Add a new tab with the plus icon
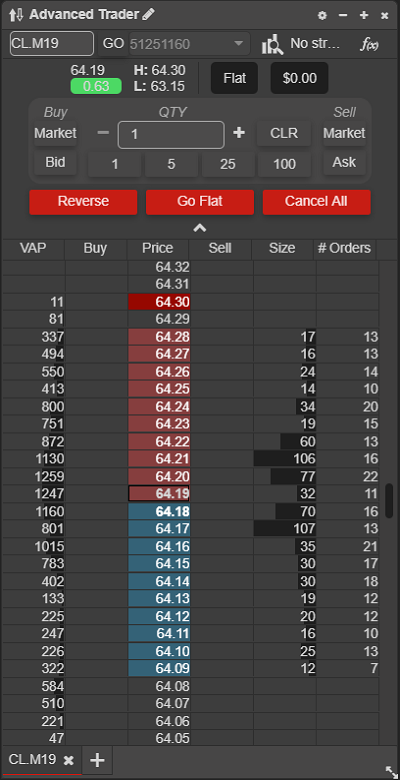This screenshot has height=780, width=400. (97, 760)
